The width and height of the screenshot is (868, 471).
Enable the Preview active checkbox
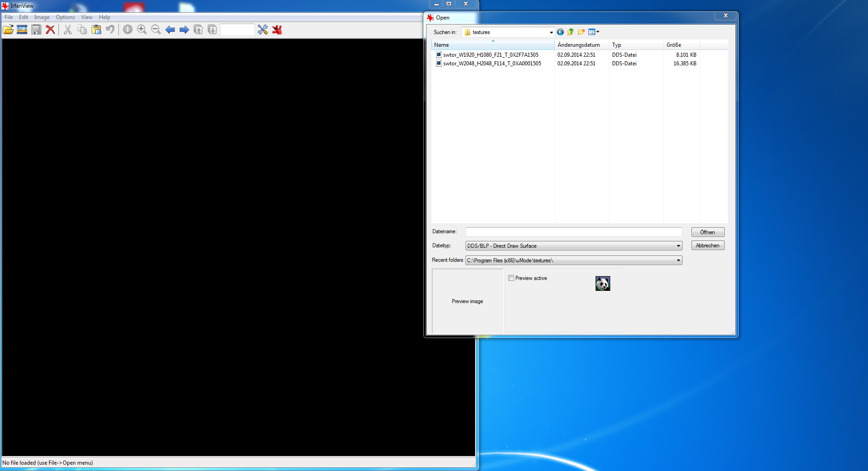point(511,278)
